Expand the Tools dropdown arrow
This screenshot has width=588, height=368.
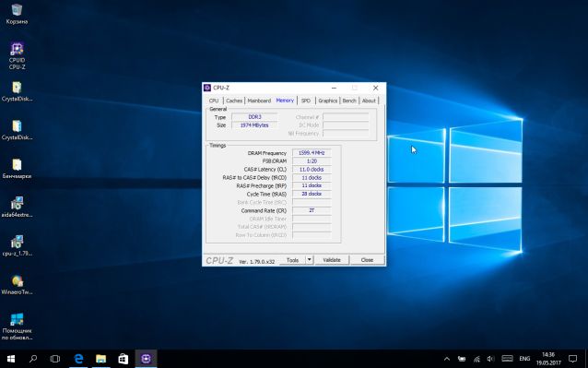310,260
